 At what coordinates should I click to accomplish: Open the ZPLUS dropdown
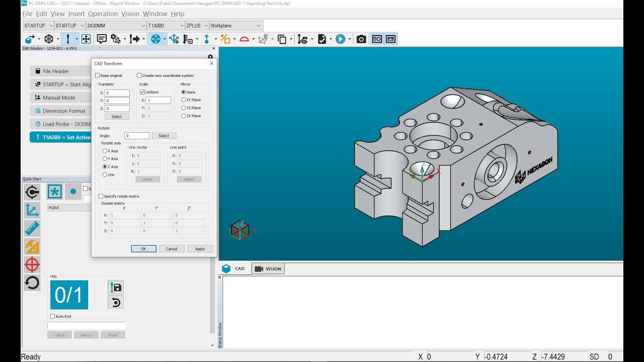click(197, 25)
